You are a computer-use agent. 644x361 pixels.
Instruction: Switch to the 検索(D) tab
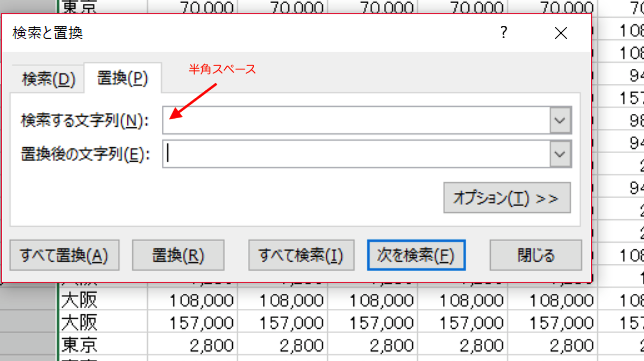(48, 79)
